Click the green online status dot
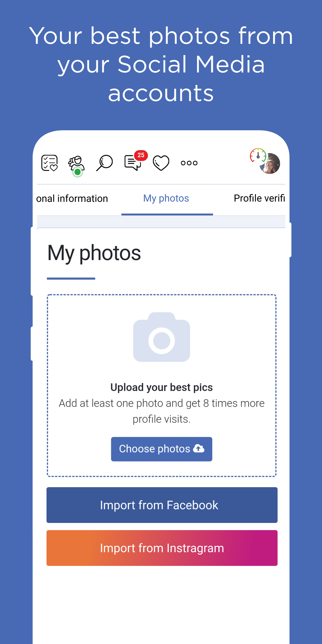This screenshot has height=644, width=322. click(x=78, y=172)
